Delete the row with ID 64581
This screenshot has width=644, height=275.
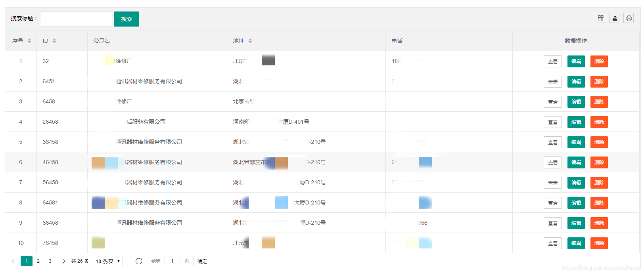click(x=599, y=203)
